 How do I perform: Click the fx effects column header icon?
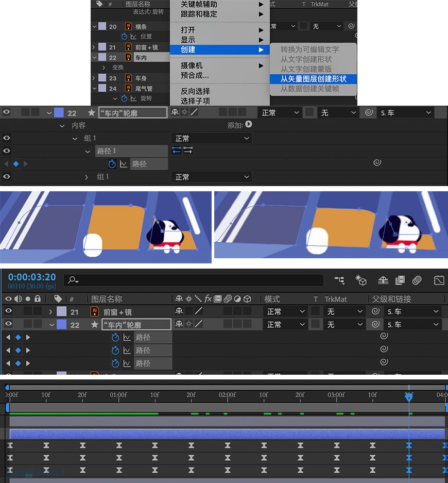(x=208, y=298)
